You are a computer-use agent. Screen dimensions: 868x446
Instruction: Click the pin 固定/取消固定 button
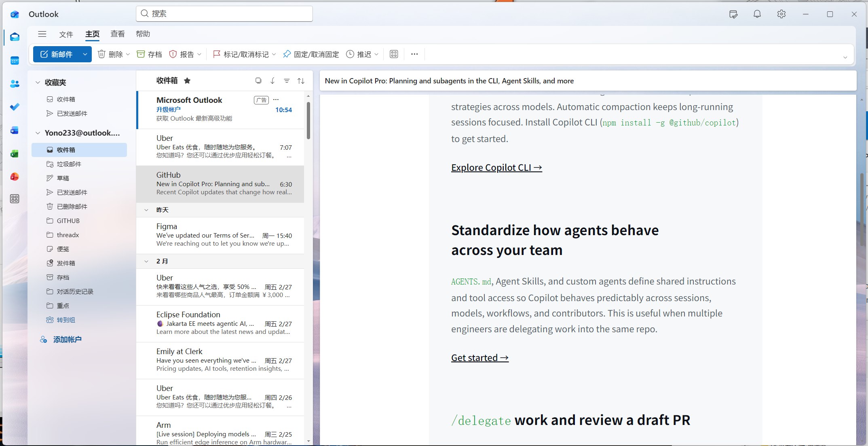pyautogui.click(x=311, y=54)
